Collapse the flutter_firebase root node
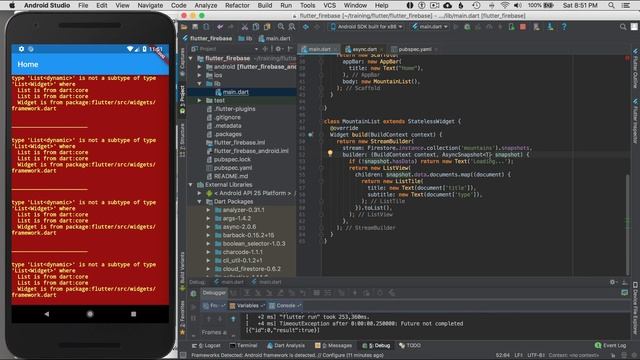The height and width of the screenshot is (360, 640). (191, 58)
